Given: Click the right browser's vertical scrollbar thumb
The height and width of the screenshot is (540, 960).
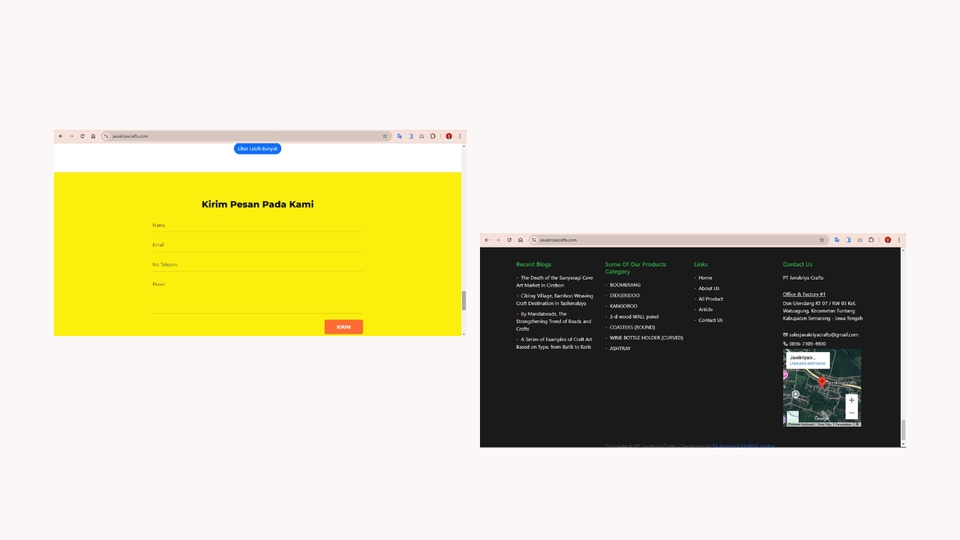Looking at the screenshot, I should [x=903, y=430].
